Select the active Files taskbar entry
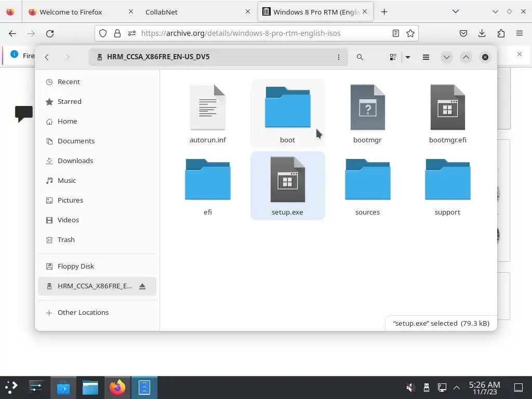The height and width of the screenshot is (399, 532). [144, 387]
